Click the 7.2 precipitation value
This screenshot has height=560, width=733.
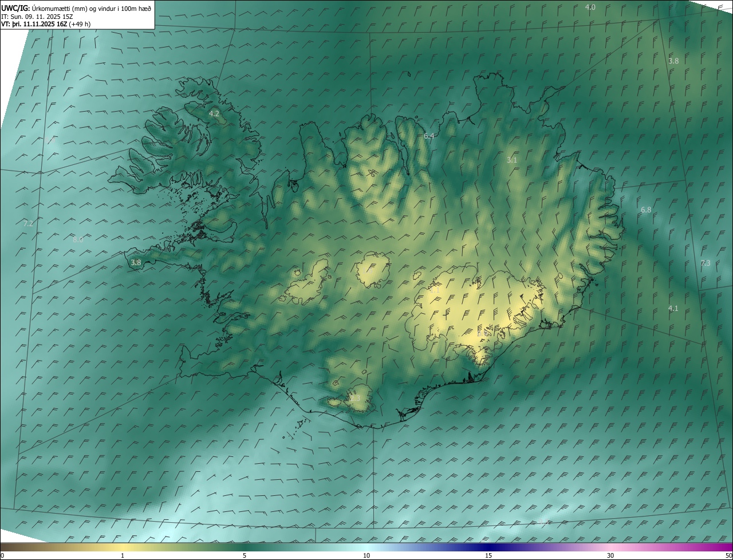[x=27, y=223]
